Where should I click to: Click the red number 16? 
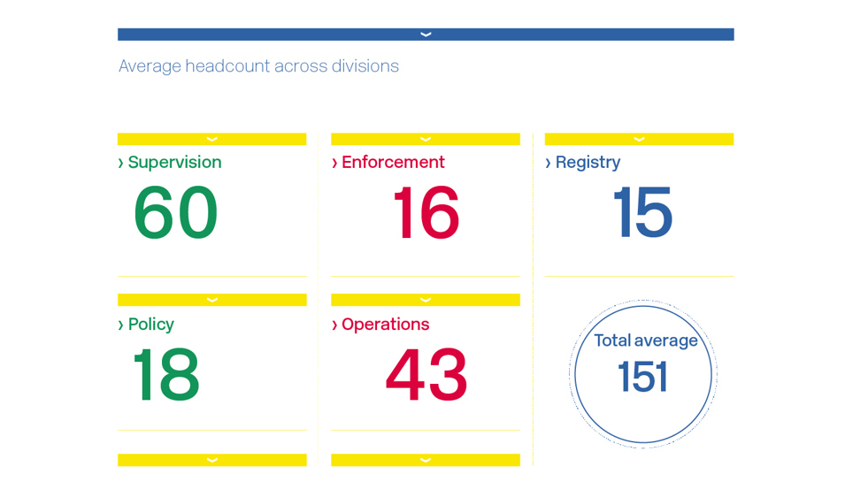click(x=426, y=214)
